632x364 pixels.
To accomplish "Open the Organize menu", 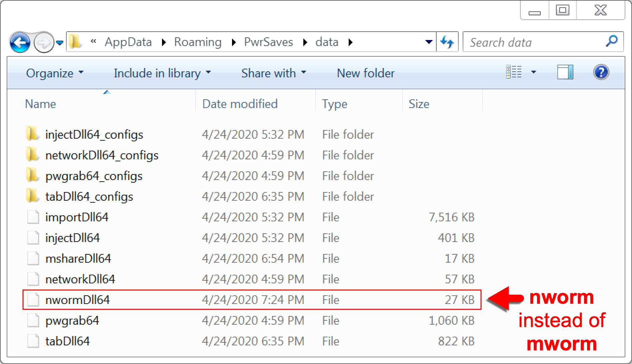I will pos(55,73).
